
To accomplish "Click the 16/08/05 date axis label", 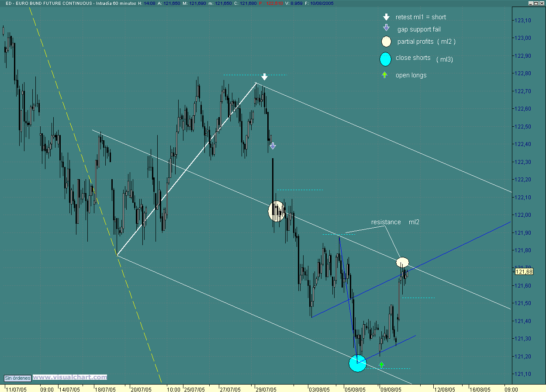I will pos(480,389).
